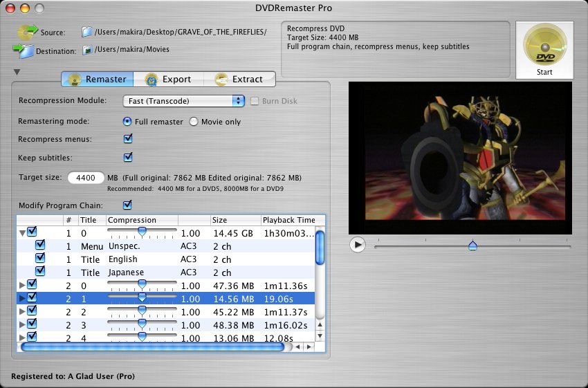This screenshot has height=388, width=588.
Task: Collapse title row 1 0 in list
Action: coord(22,233)
